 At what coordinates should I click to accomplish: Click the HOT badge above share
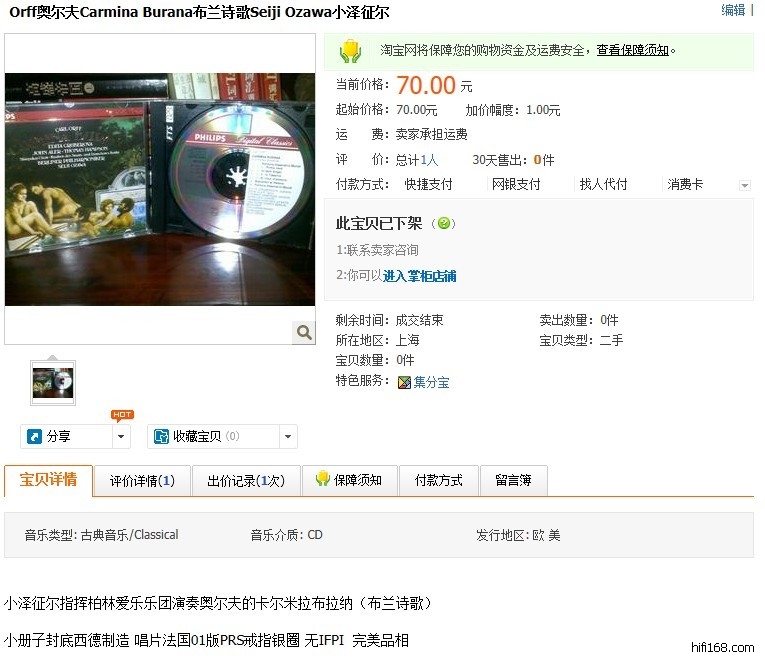point(122,415)
